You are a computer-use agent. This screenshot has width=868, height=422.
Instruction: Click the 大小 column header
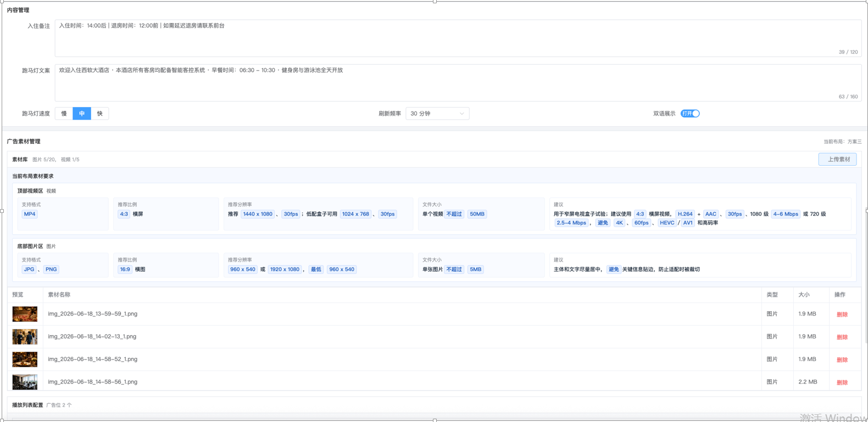point(804,295)
